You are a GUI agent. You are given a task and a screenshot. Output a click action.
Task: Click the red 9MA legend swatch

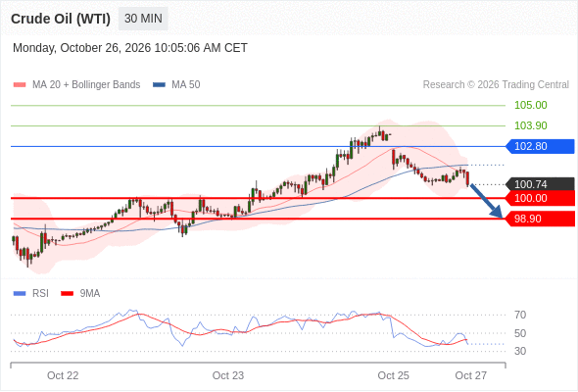(67, 294)
